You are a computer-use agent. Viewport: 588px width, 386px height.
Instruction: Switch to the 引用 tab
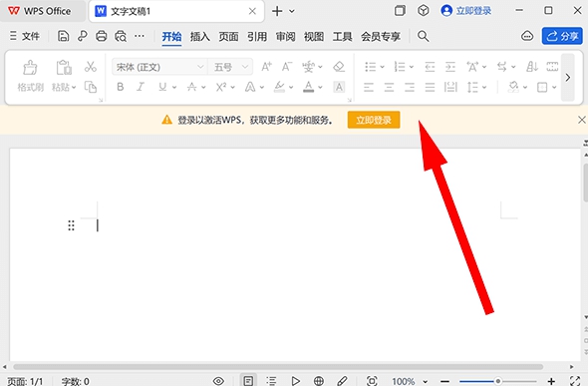[x=257, y=36]
